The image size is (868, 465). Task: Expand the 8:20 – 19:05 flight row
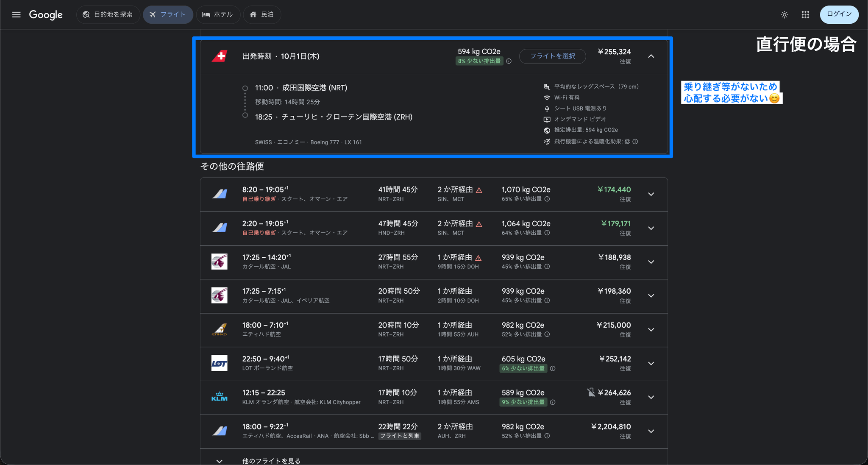point(651,194)
